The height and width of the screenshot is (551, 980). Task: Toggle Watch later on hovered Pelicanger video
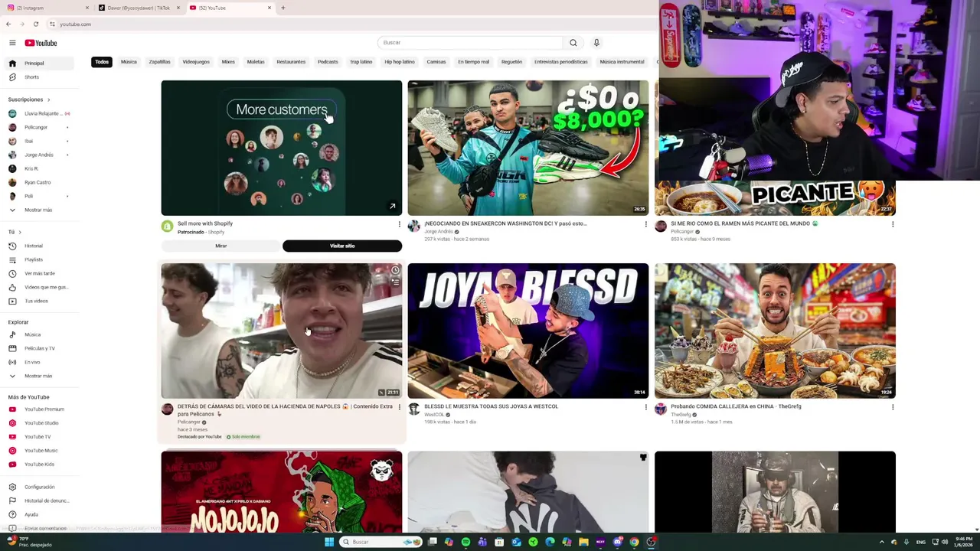(x=395, y=271)
